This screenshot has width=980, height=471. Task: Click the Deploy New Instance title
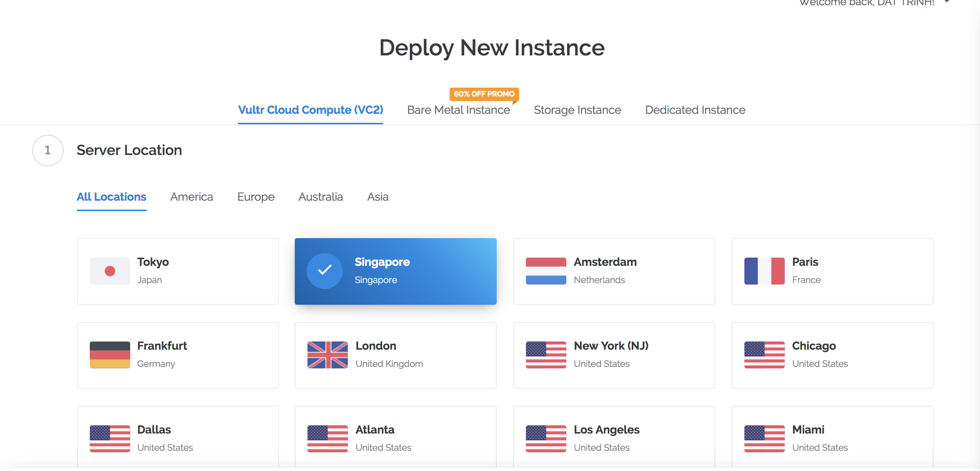pos(491,48)
